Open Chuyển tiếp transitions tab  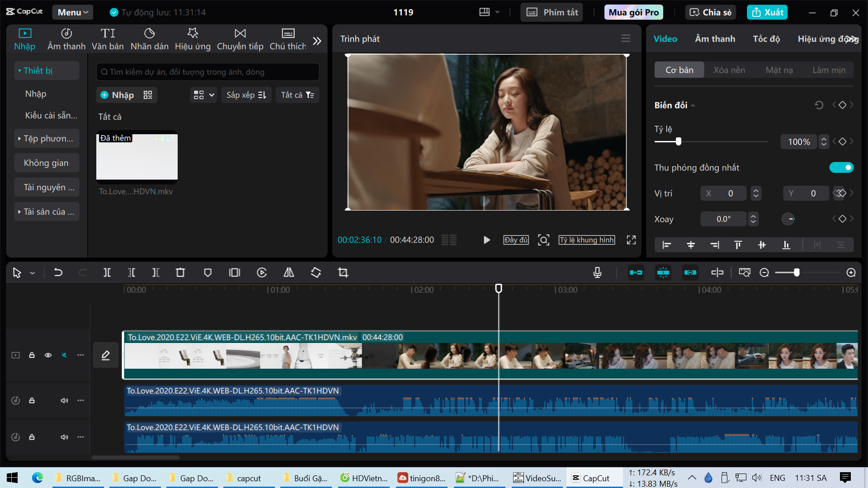[240, 39]
